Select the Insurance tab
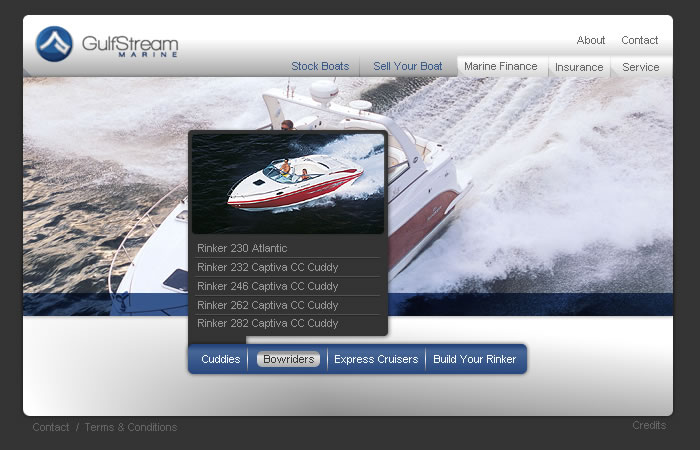Screen dimensions: 700x450 coord(579,67)
